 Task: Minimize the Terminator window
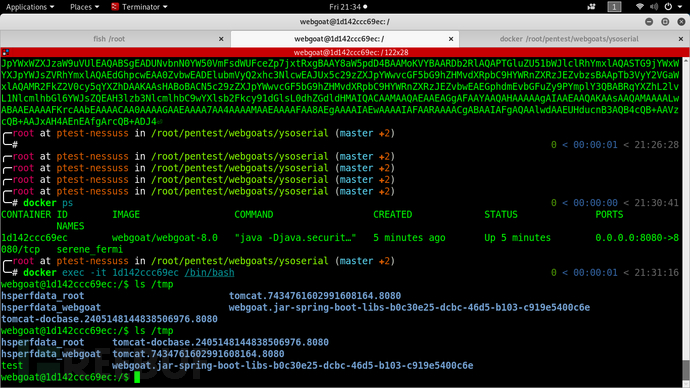(649, 22)
